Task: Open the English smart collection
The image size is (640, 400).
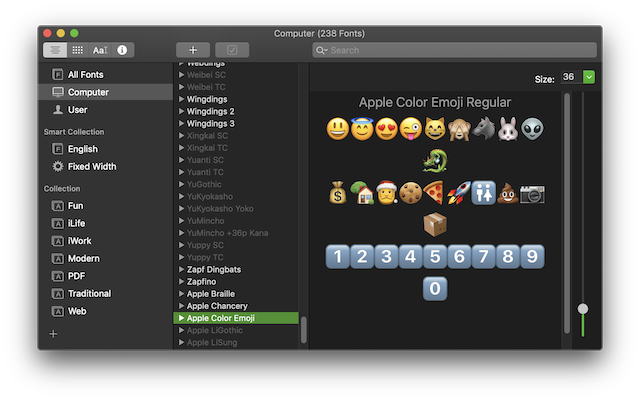Action: pos(106,149)
